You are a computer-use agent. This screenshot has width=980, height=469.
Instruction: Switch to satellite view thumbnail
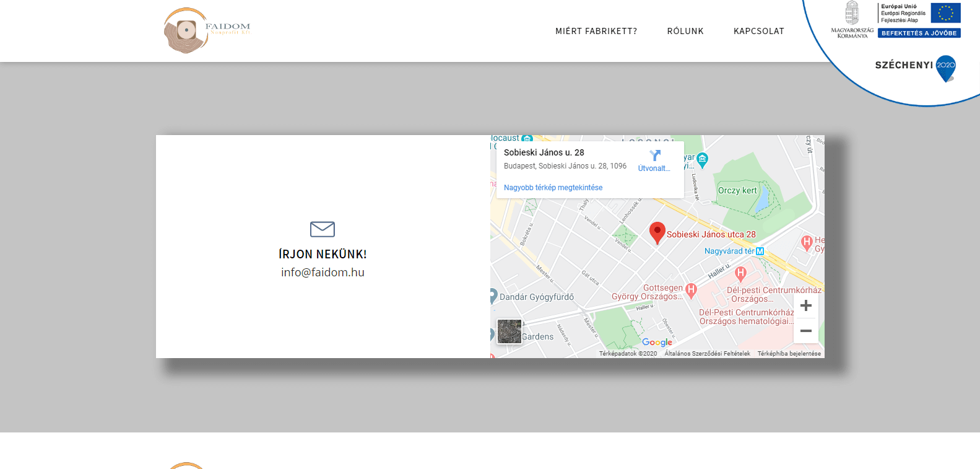point(510,331)
